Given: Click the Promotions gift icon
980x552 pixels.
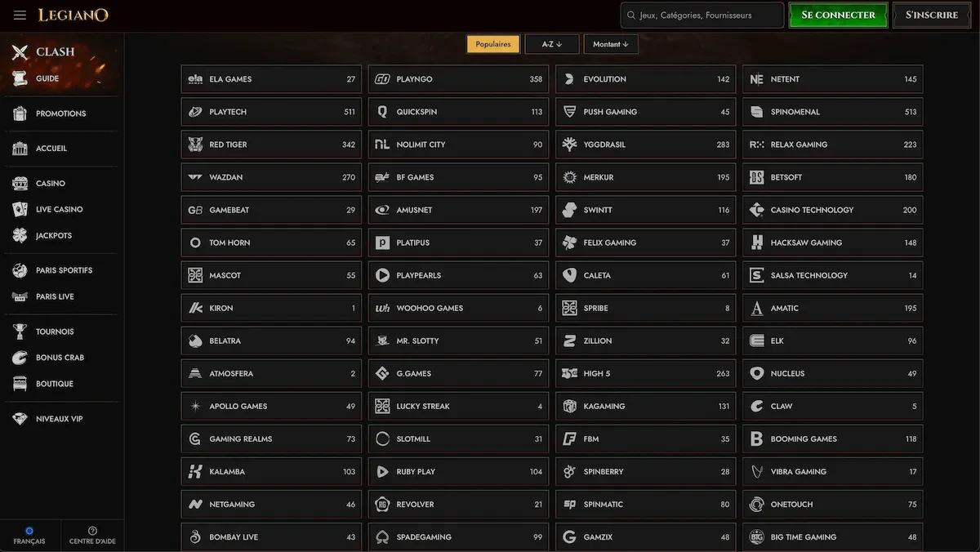Looking at the screenshot, I should click(x=20, y=114).
